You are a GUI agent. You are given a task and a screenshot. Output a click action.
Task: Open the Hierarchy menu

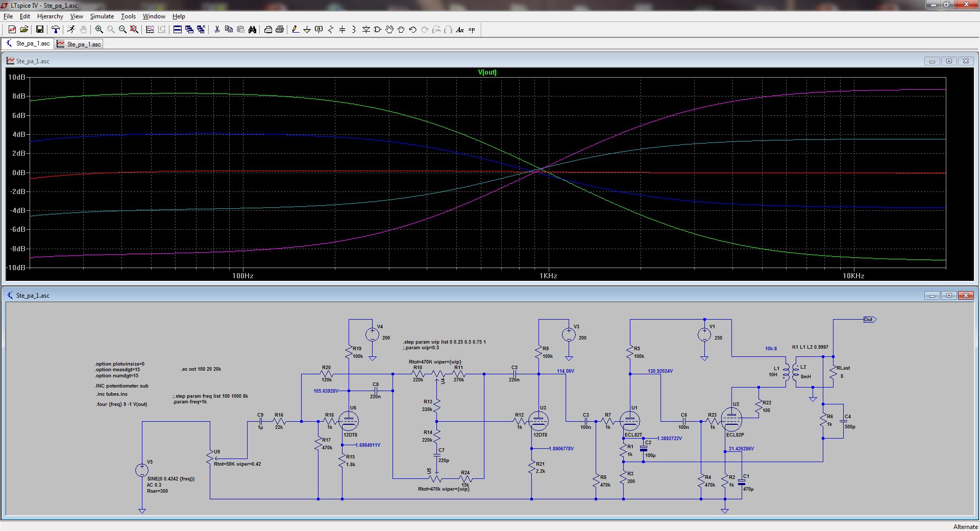tap(50, 16)
